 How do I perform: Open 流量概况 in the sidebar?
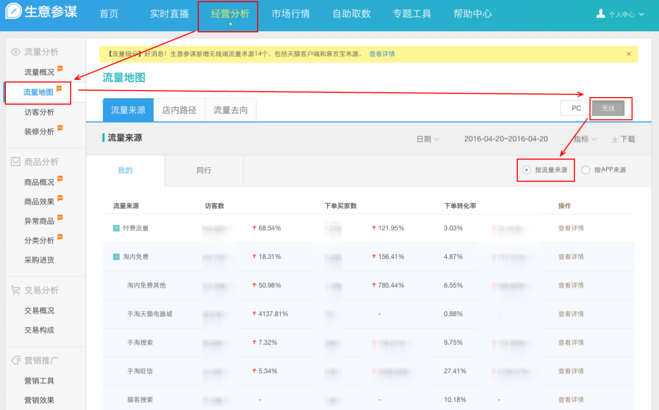pos(39,72)
